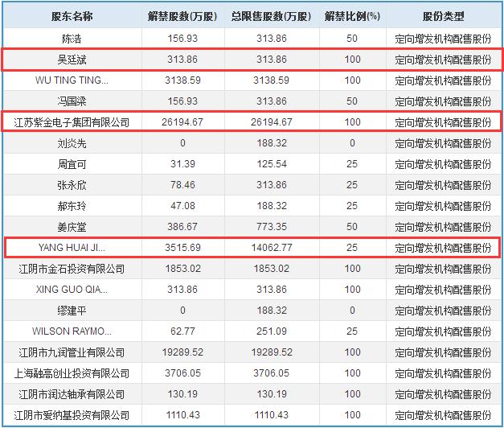The image size is (504, 428).
Task: Click unlocked shares value 26194.67 for 江苏紫金电子
Action: click(182, 122)
